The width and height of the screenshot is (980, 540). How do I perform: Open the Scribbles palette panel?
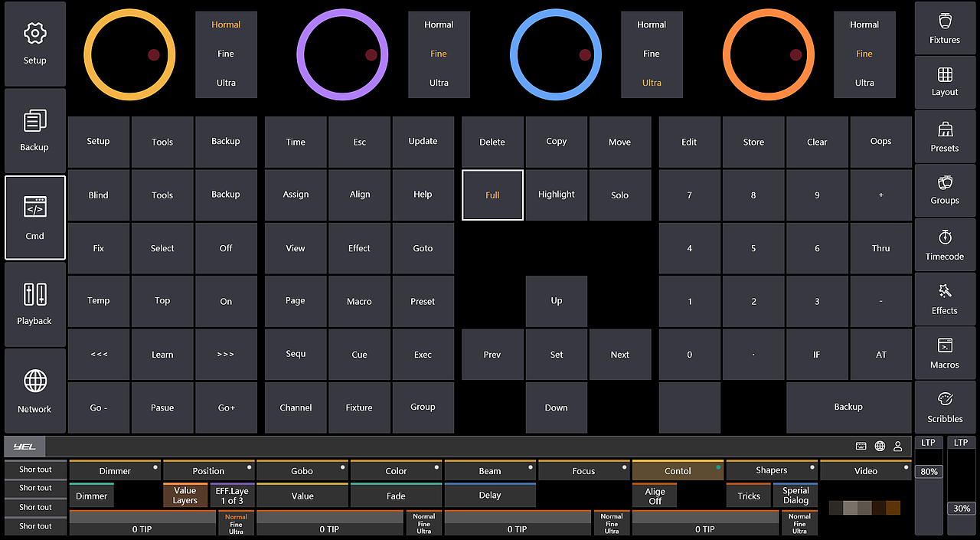[945, 407]
